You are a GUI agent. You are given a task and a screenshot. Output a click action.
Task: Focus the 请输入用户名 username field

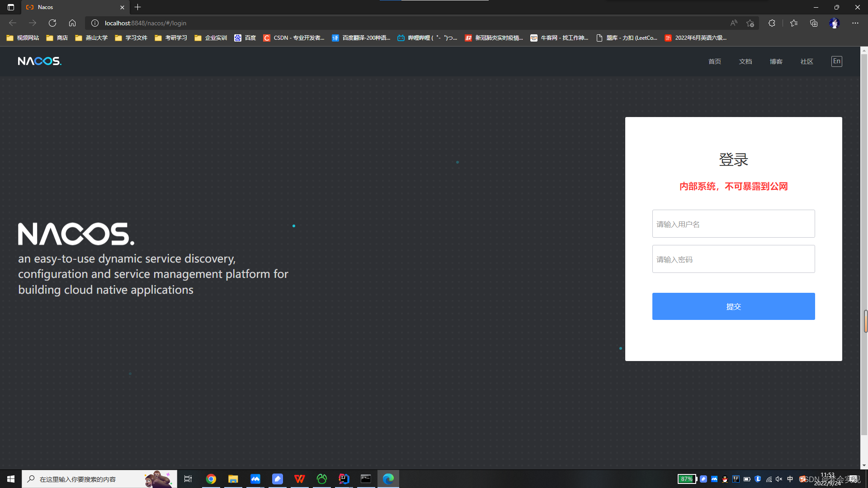pyautogui.click(x=733, y=224)
